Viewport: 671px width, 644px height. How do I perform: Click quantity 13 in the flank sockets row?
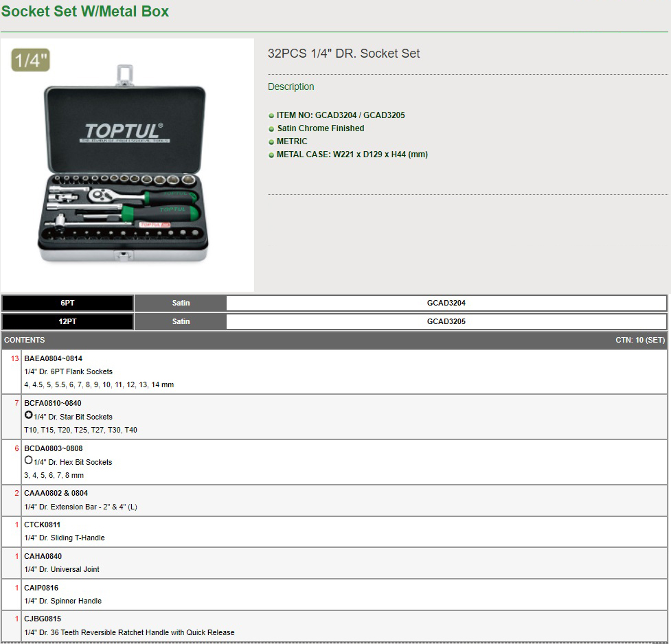(x=15, y=358)
